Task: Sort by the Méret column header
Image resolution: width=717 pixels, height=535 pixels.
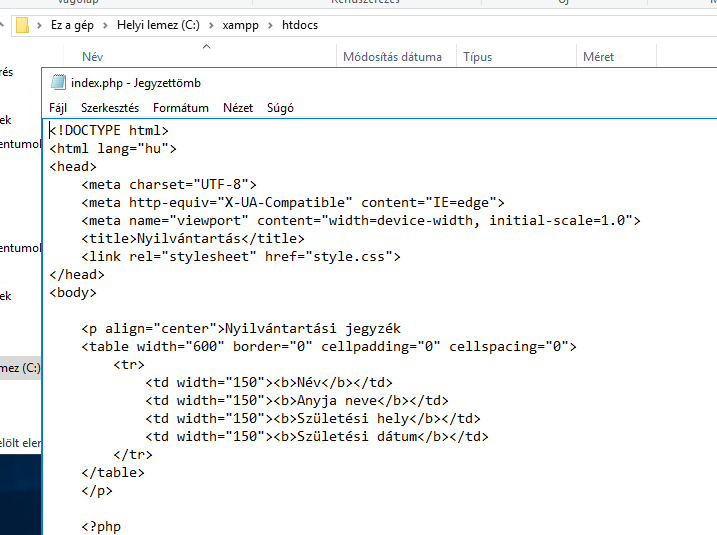Action: pos(598,57)
